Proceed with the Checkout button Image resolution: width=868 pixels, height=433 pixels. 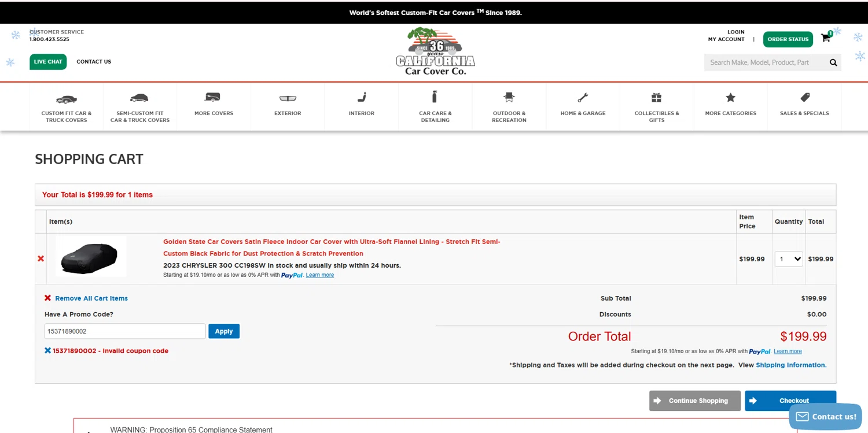pyautogui.click(x=790, y=401)
